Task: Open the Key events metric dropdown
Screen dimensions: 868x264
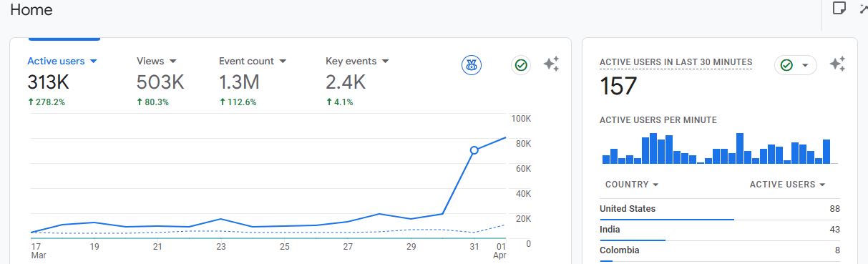Action: point(357,62)
